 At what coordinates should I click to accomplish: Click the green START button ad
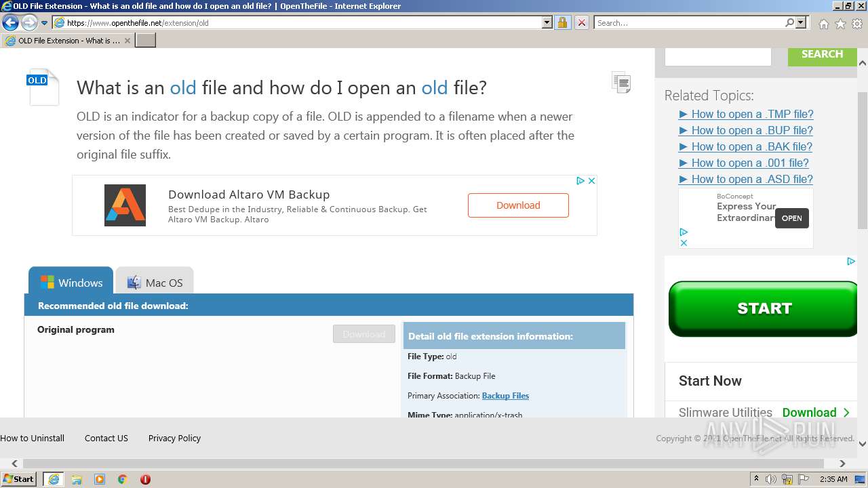(x=764, y=308)
